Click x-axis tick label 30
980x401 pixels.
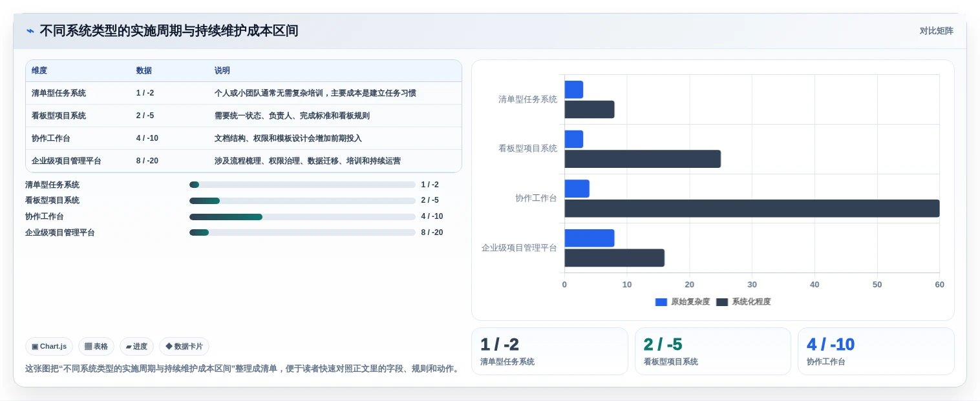(752, 285)
